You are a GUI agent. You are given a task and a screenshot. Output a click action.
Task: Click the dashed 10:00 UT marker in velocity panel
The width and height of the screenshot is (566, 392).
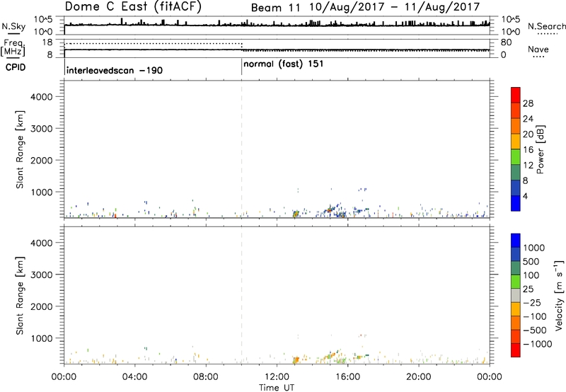pyautogui.click(x=241, y=294)
